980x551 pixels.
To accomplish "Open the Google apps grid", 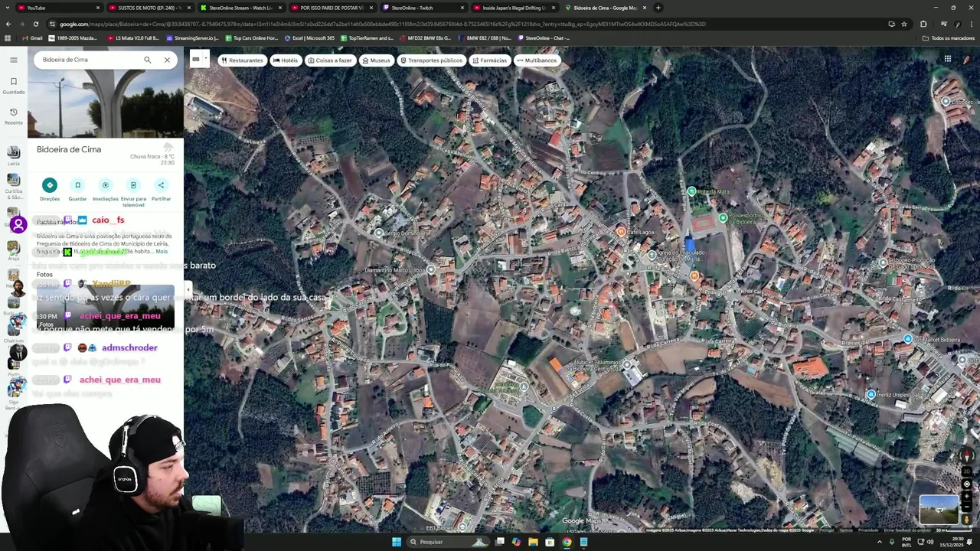I will pyautogui.click(x=947, y=59).
